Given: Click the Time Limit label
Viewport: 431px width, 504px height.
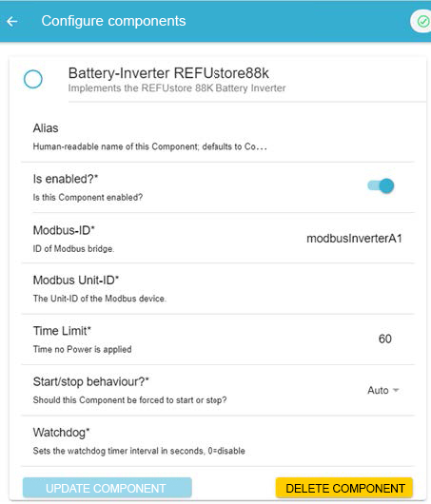Looking at the screenshot, I should pos(62,331).
